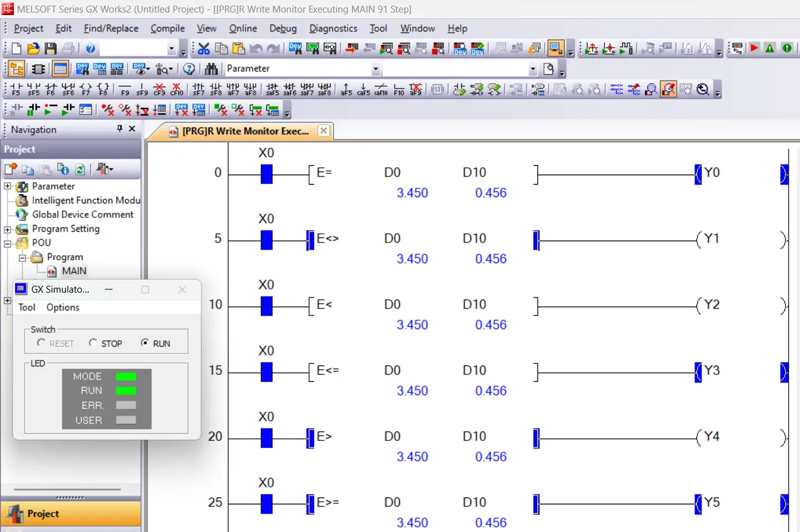Toggle the X0 contact on rung 5

pos(266,240)
